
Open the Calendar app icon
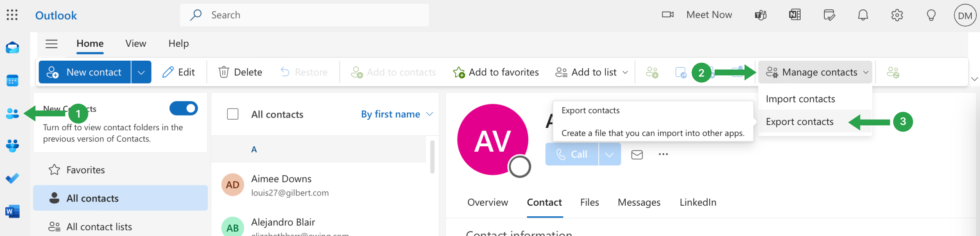(12, 81)
